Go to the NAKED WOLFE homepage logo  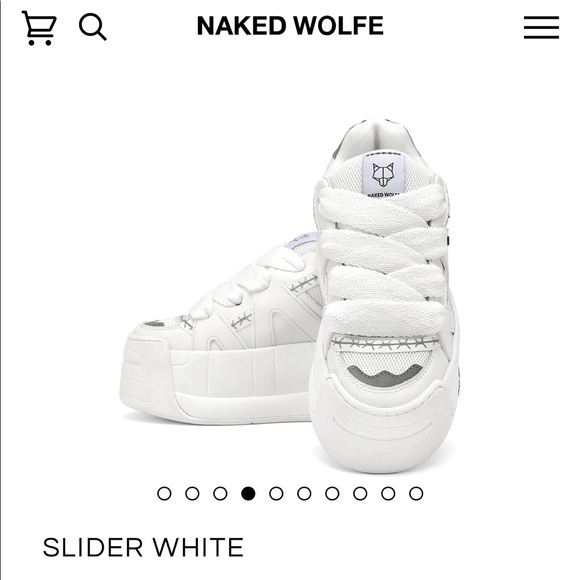click(x=290, y=26)
